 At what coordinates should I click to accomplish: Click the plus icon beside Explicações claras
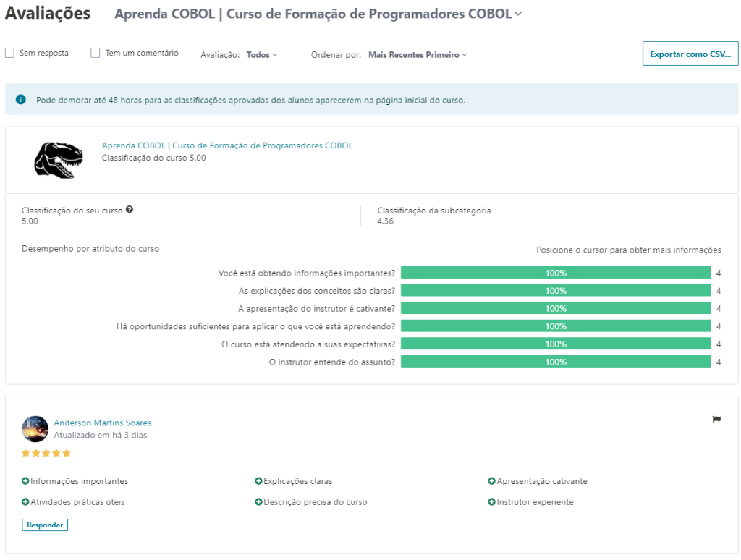tap(258, 481)
